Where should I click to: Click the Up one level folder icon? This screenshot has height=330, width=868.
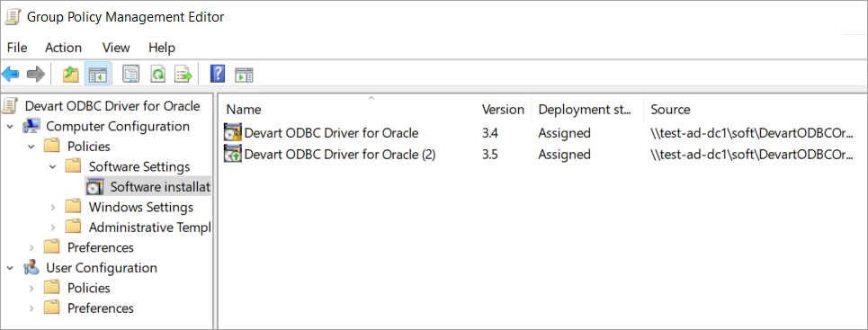click(70, 74)
